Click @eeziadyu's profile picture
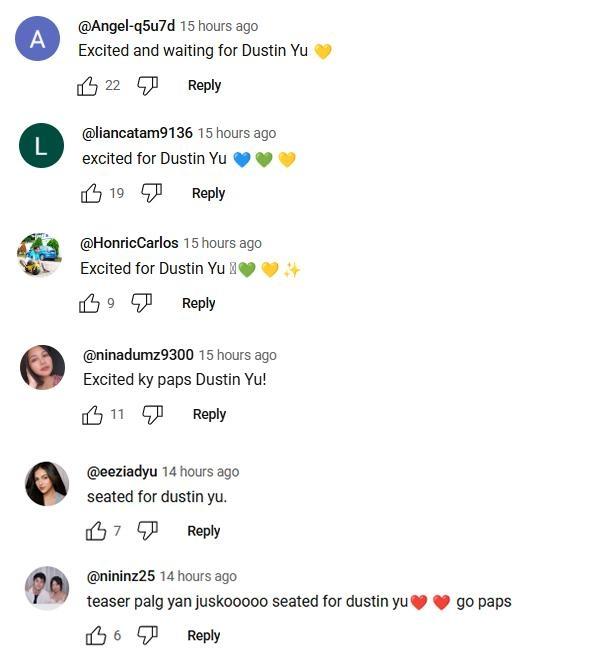This screenshot has width=600, height=660. point(46,484)
